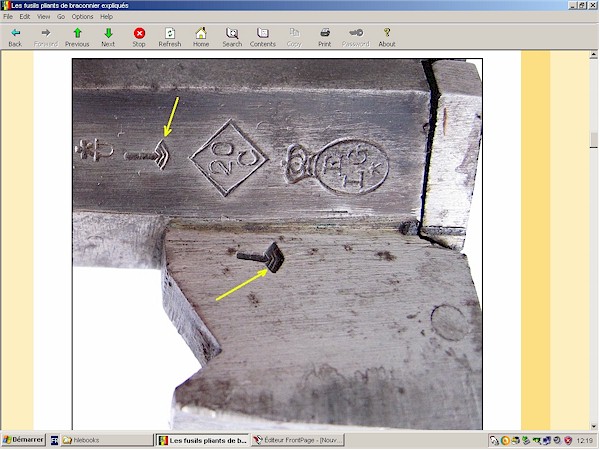The height and width of the screenshot is (450, 600).
Task: Open the Help menu
Action: 106,17
